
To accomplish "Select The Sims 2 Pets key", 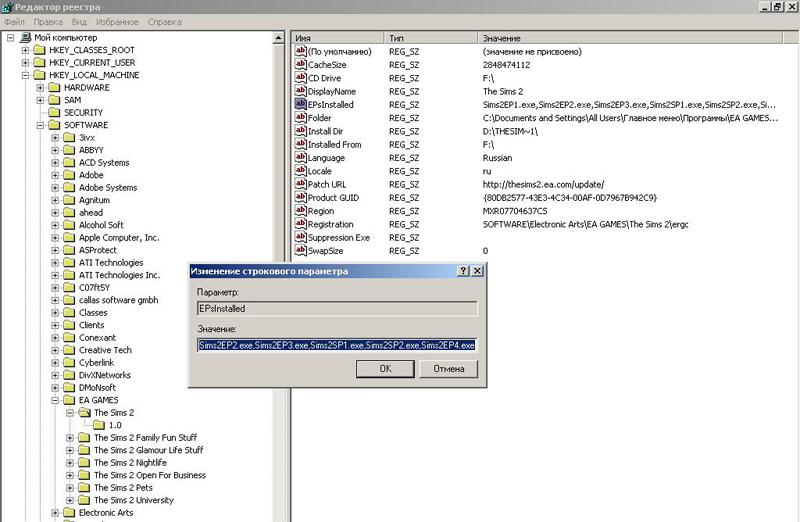I will (126, 488).
